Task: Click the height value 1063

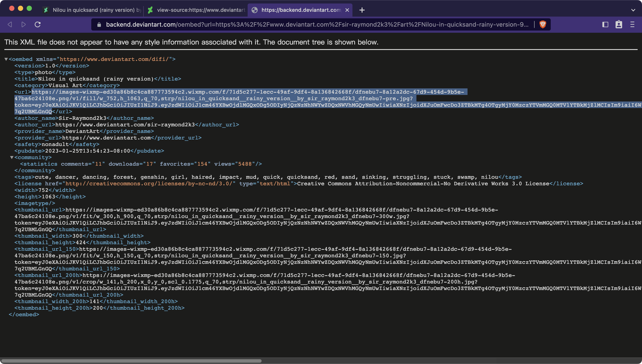Action: click(x=48, y=197)
